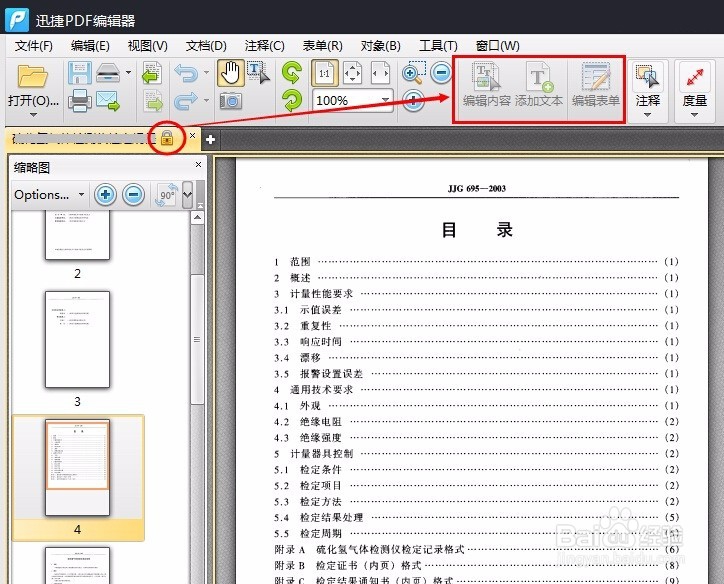Zoom in with the toolbar plus button
This screenshot has width=724, height=584.
click(x=413, y=100)
